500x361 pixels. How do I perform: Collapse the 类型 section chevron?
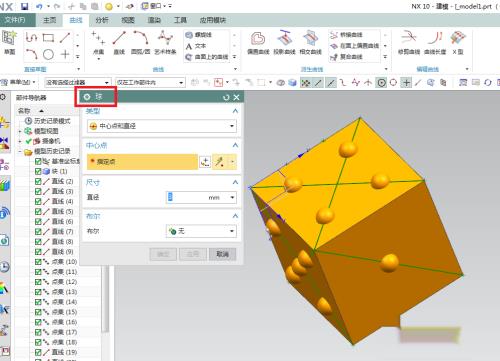coord(235,111)
